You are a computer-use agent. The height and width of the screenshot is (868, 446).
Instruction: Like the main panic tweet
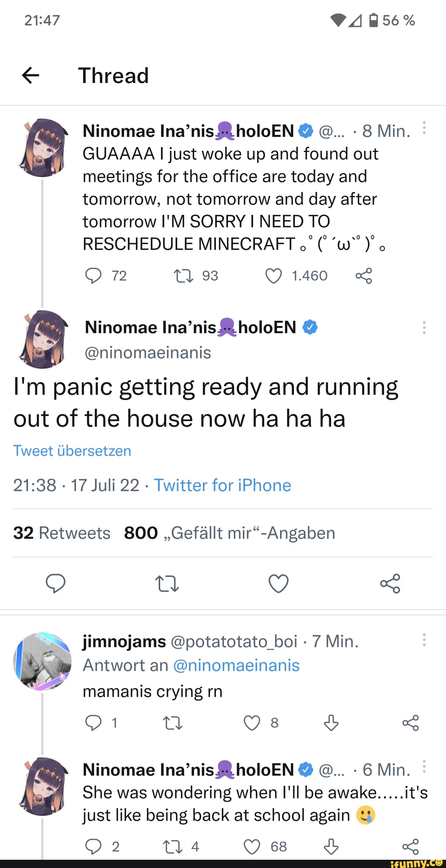278,583
